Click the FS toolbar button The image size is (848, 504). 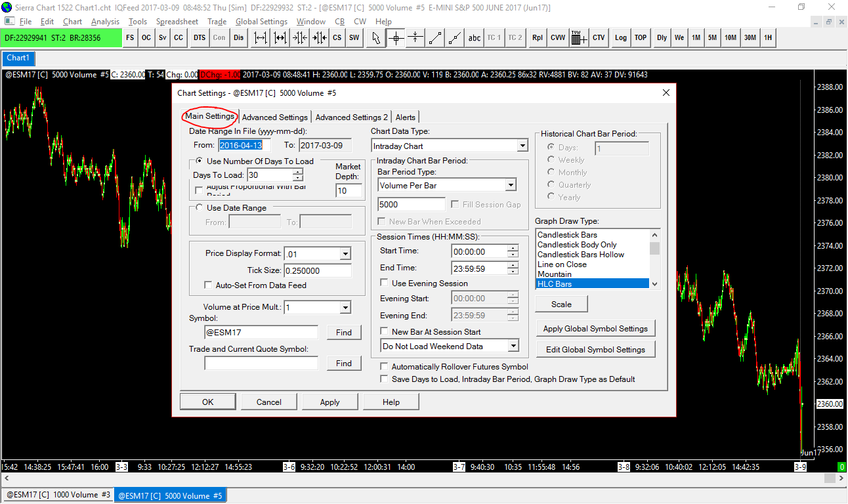(x=130, y=38)
